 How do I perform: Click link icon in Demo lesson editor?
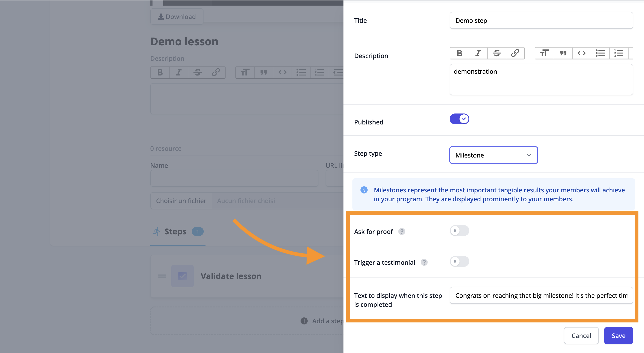click(216, 72)
